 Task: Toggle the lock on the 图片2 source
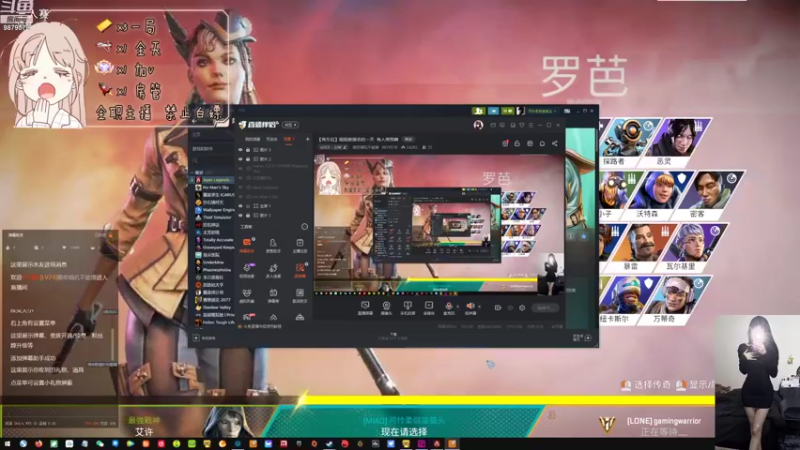[x=248, y=159]
